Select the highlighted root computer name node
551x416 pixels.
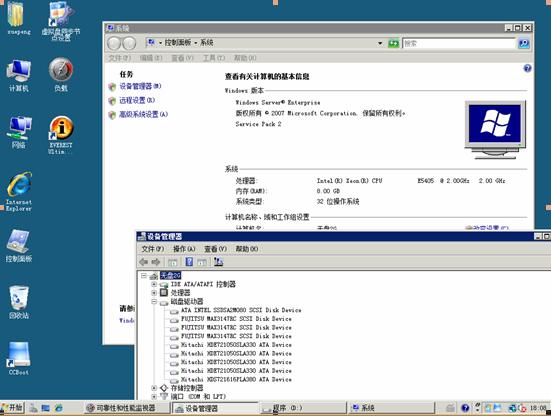tap(170, 275)
